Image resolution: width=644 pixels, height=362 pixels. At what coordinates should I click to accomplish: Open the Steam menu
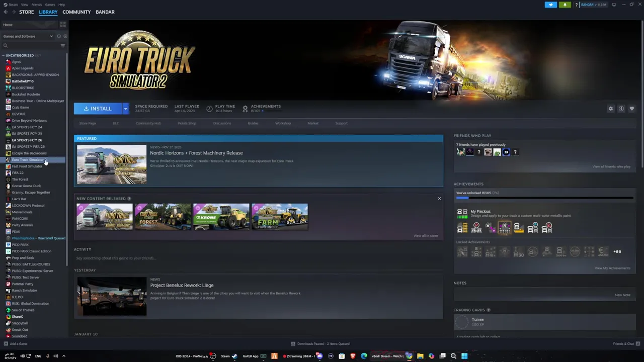13,5
